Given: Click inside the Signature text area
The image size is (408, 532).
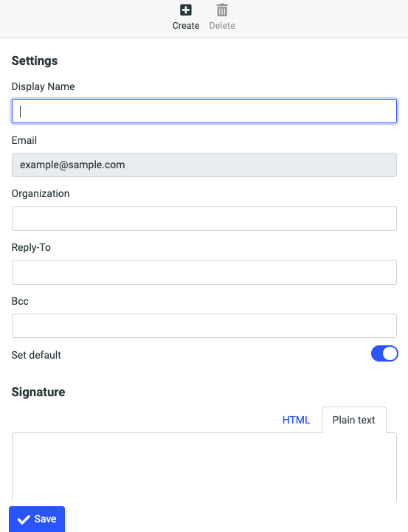Looking at the screenshot, I should (x=204, y=467).
